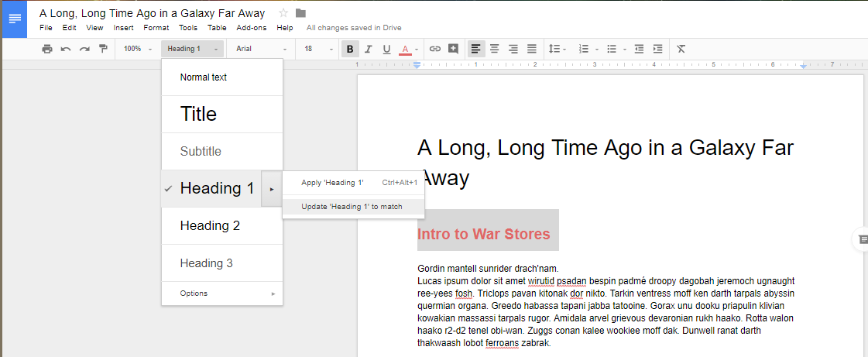Viewport: 868px width, 357px height.
Task: Open the zoom 100% dropdown
Action: tap(138, 49)
